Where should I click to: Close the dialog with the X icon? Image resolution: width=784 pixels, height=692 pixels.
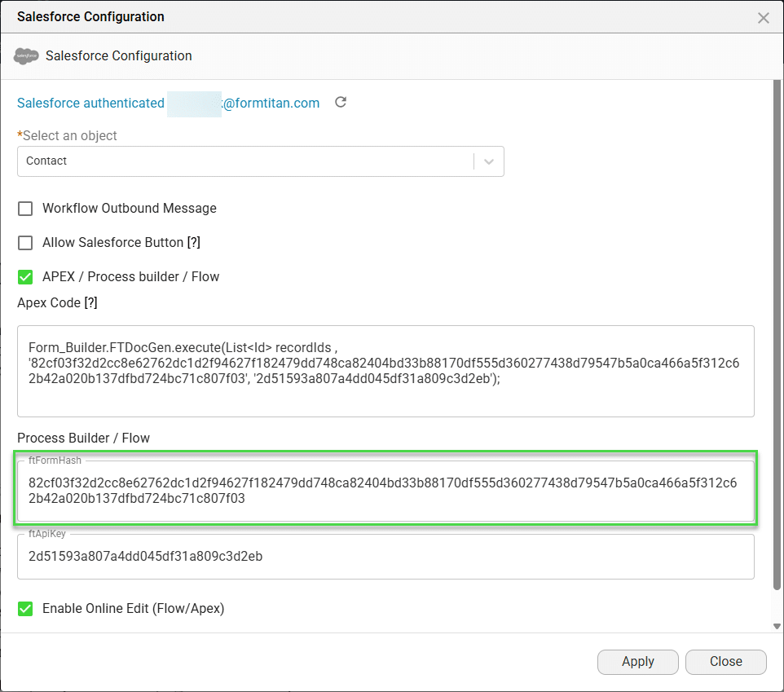click(x=763, y=18)
